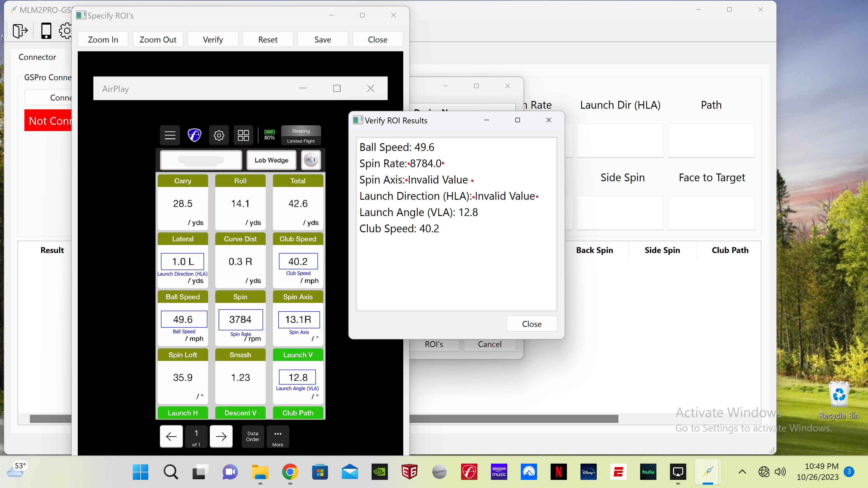This screenshot has width=868, height=488.
Task: Open the More options ellipsis button
Action: [x=278, y=437]
